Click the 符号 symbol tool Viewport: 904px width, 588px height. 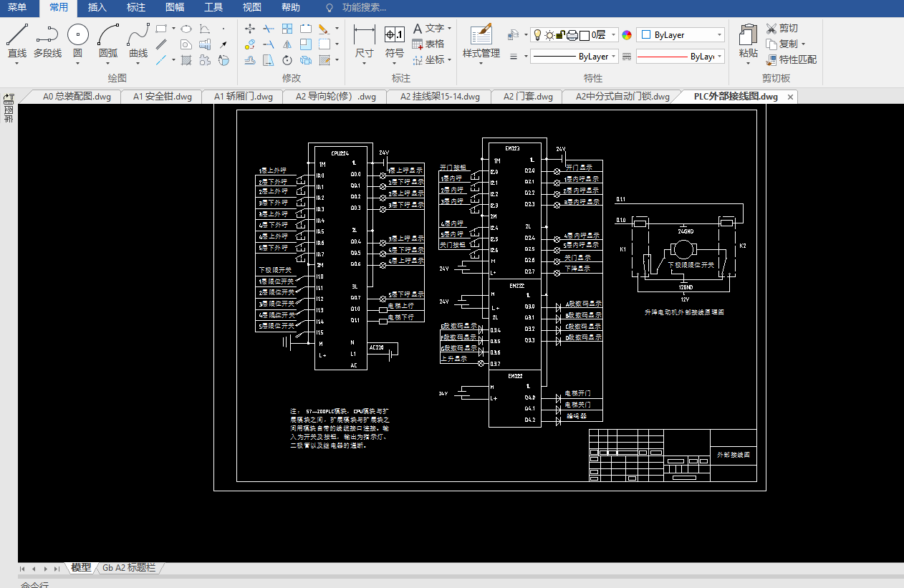395,42
